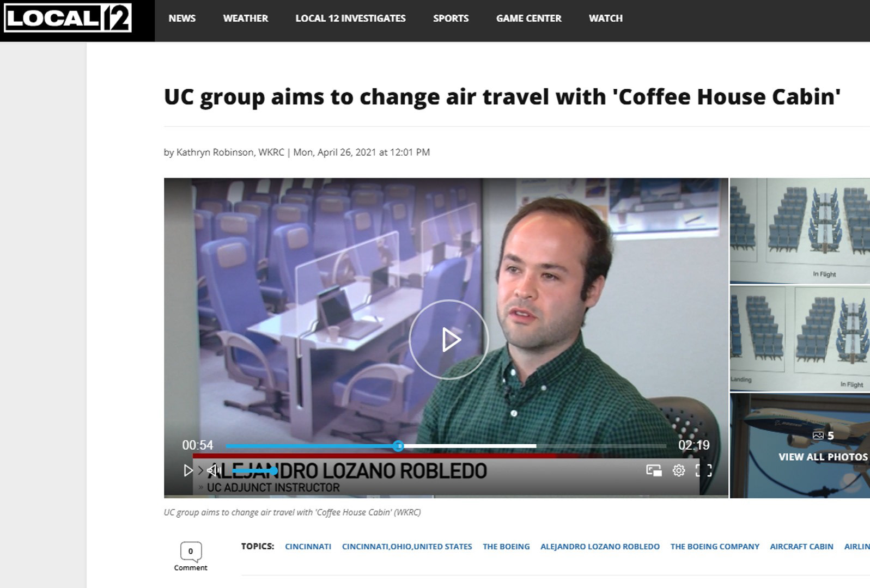Mute the video with the speaker icon
This screenshot has width=870, height=588.
214,470
